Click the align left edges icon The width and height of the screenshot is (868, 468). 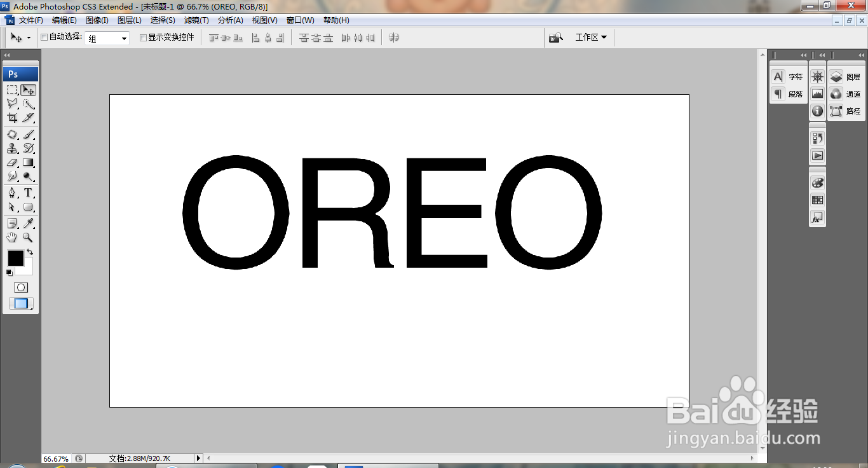click(x=255, y=38)
